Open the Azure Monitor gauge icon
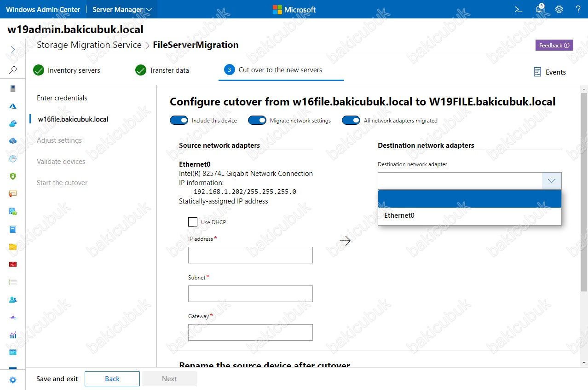Screen dimensions: 588x390 pos(13,158)
